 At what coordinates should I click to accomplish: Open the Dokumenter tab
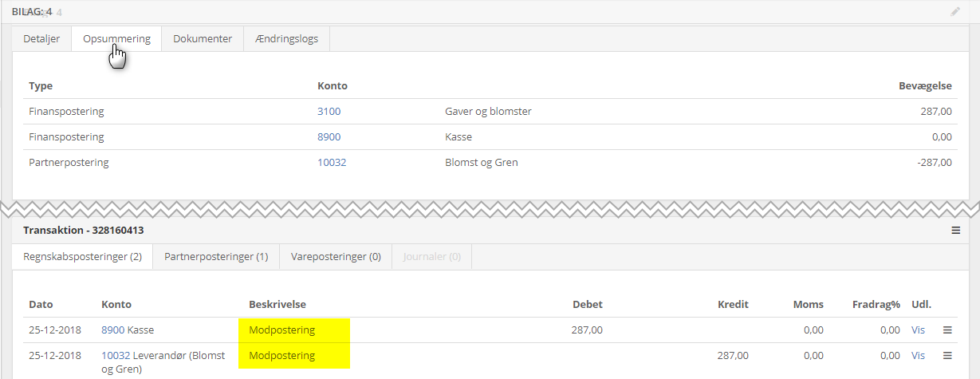203,39
